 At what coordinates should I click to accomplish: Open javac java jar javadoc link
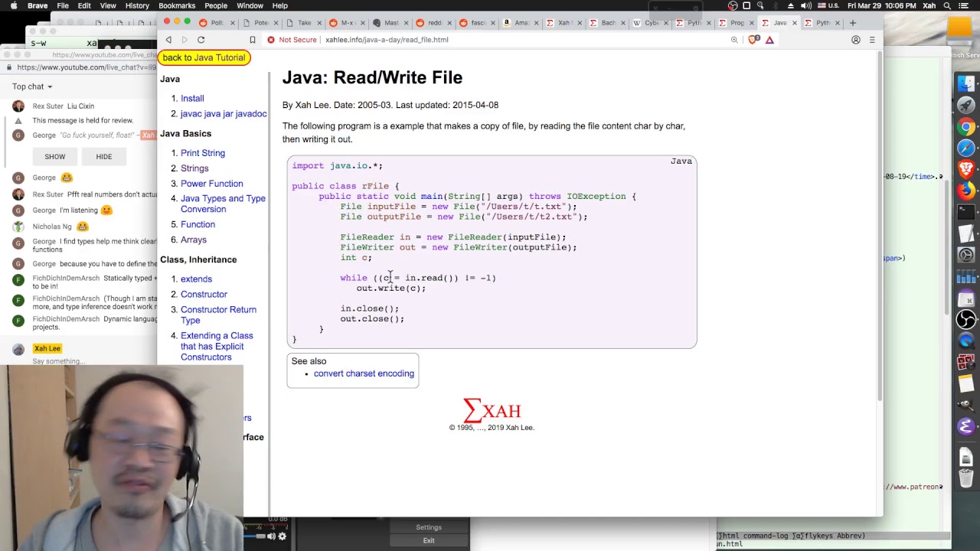(x=224, y=113)
